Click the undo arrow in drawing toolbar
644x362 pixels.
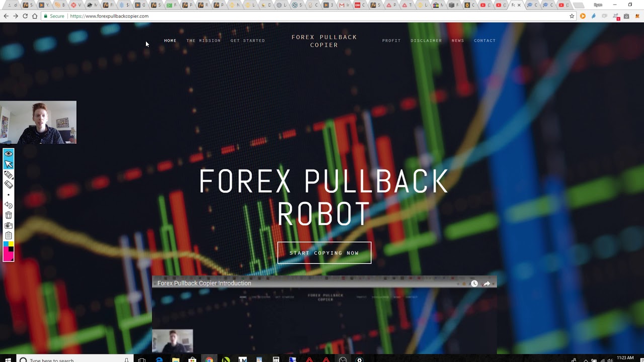(x=9, y=205)
